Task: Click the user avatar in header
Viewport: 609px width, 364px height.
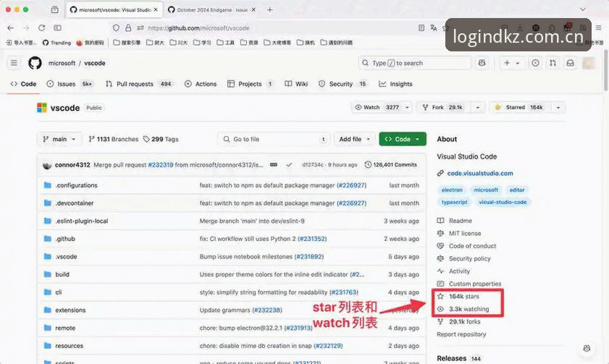Action: click(589, 63)
